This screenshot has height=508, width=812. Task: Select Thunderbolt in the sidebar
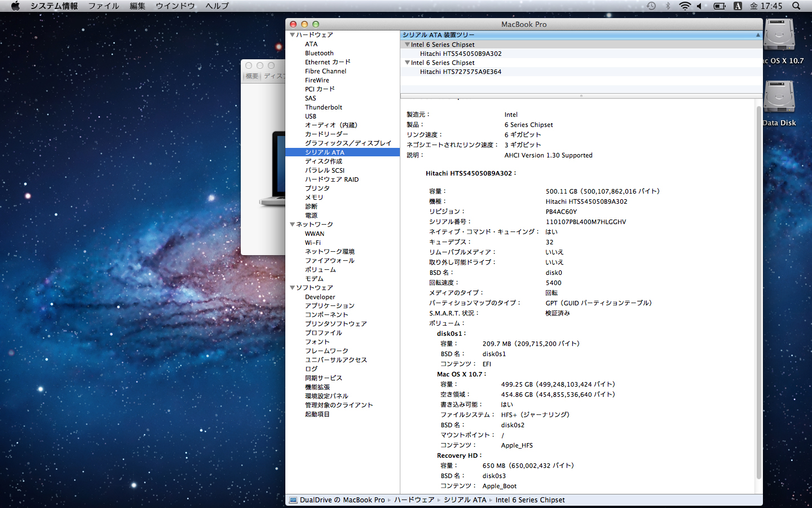[324, 107]
